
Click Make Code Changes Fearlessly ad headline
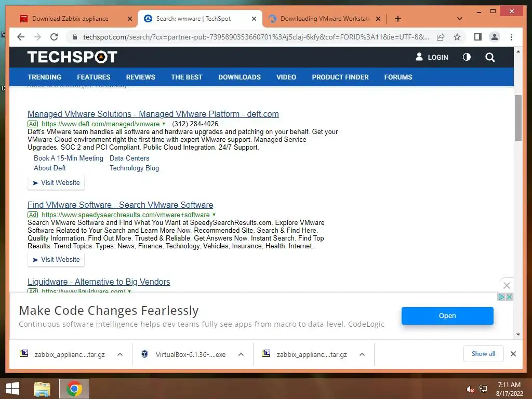tap(109, 311)
